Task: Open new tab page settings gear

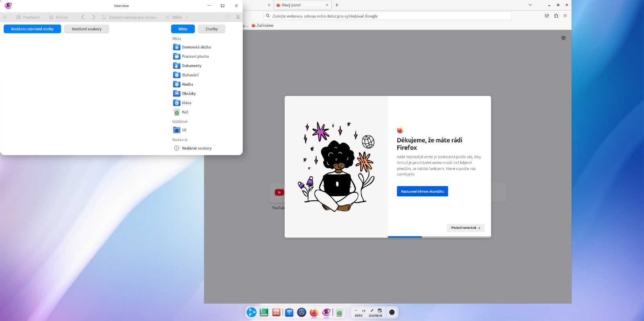Action: pos(563,38)
